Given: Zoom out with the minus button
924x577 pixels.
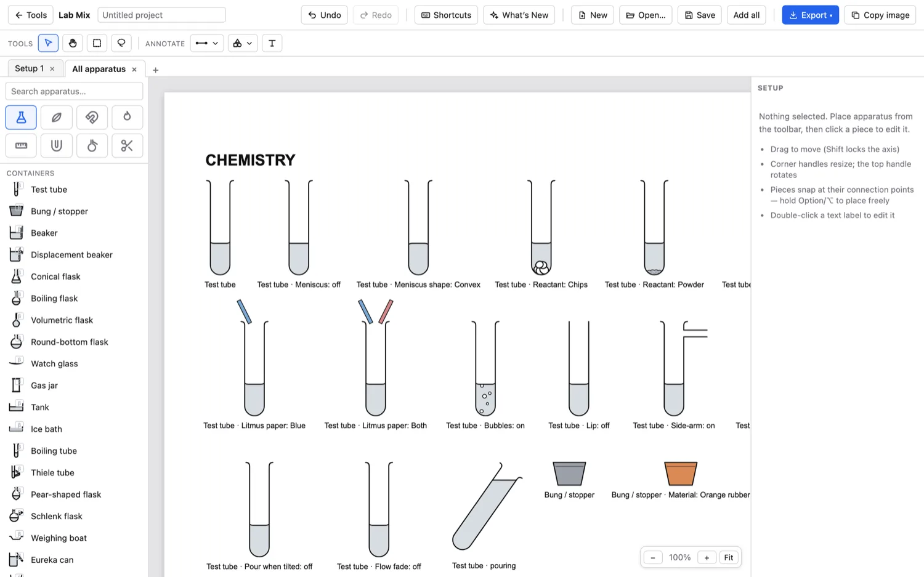Looking at the screenshot, I should click(653, 557).
